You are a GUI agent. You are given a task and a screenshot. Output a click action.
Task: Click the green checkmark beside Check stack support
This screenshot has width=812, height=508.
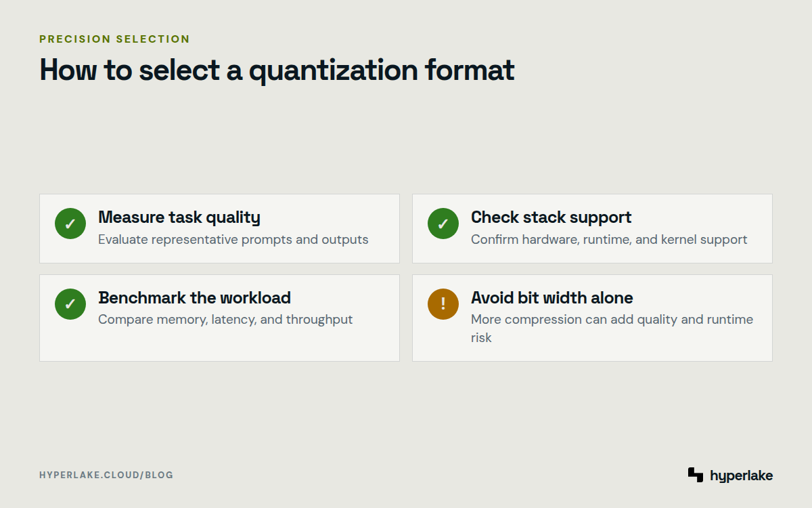443,224
